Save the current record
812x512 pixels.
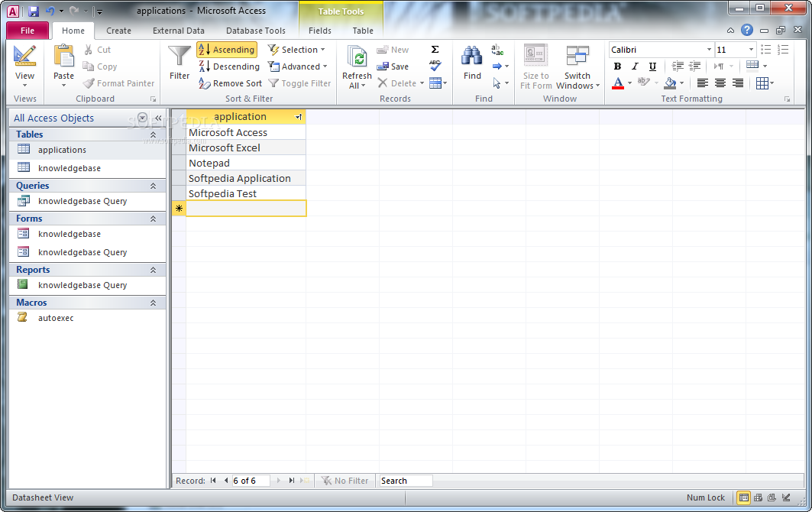tap(393, 66)
